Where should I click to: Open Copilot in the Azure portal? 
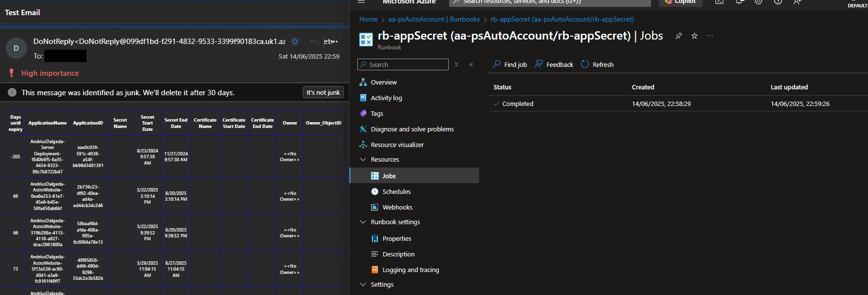coord(680,2)
